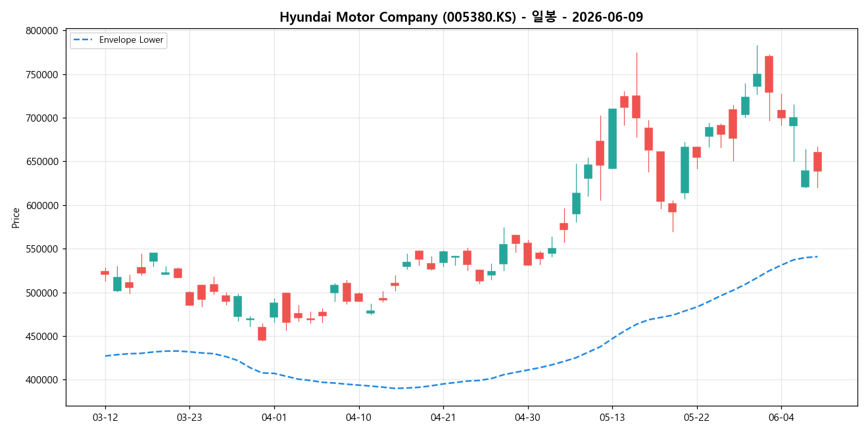Click the Price y-axis label

[x=16, y=218]
